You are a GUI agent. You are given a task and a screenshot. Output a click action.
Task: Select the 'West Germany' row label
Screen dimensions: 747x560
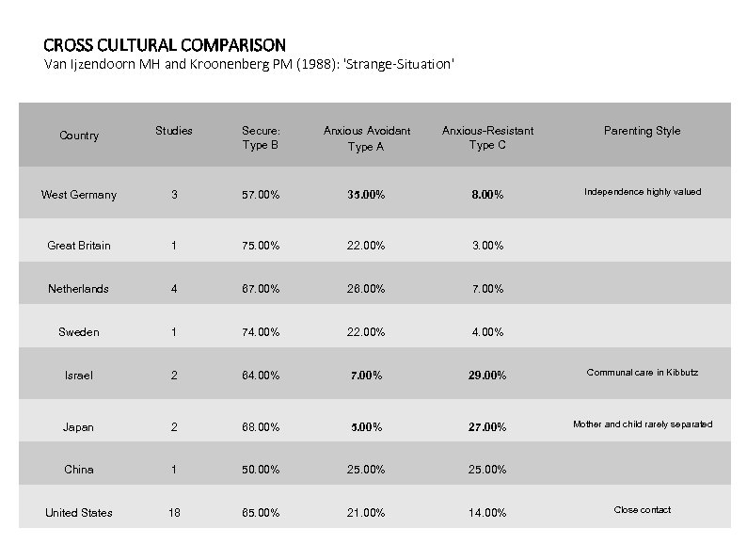click(x=79, y=195)
